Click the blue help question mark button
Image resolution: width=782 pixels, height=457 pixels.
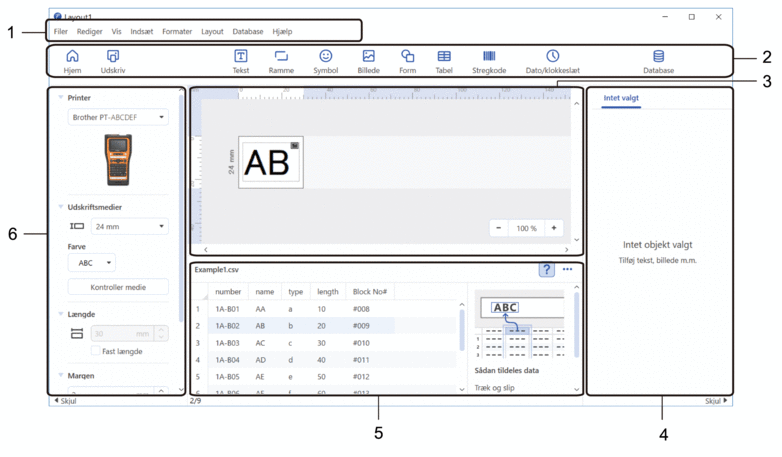pyautogui.click(x=547, y=270)
